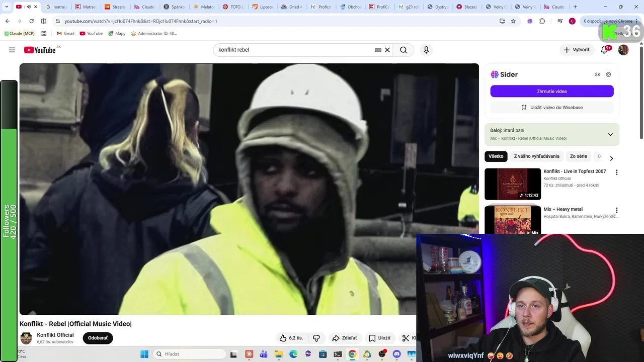Share video with Zdieľať button
This screenshot has height=362, width=644.
click(x=345, y=338)
